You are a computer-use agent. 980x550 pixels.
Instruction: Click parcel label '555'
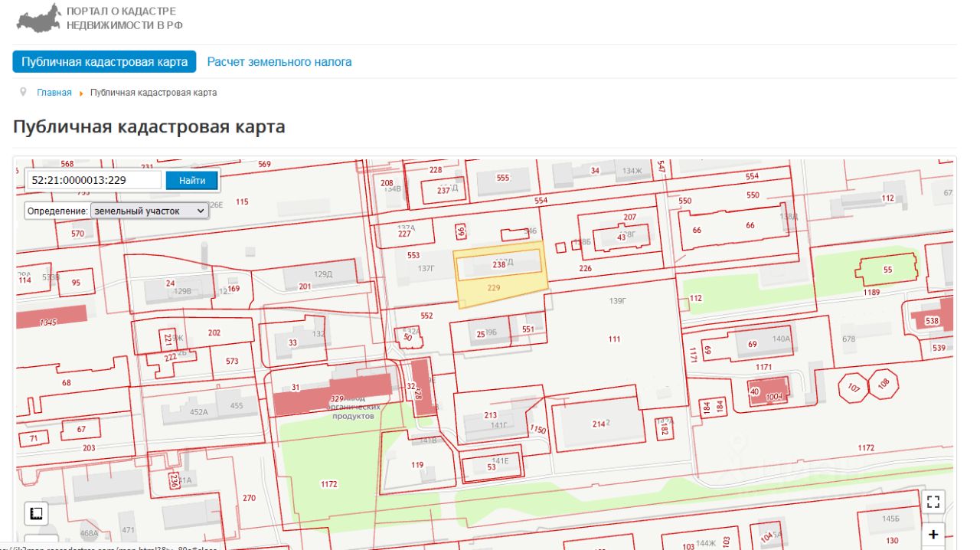tap(502, 178)
